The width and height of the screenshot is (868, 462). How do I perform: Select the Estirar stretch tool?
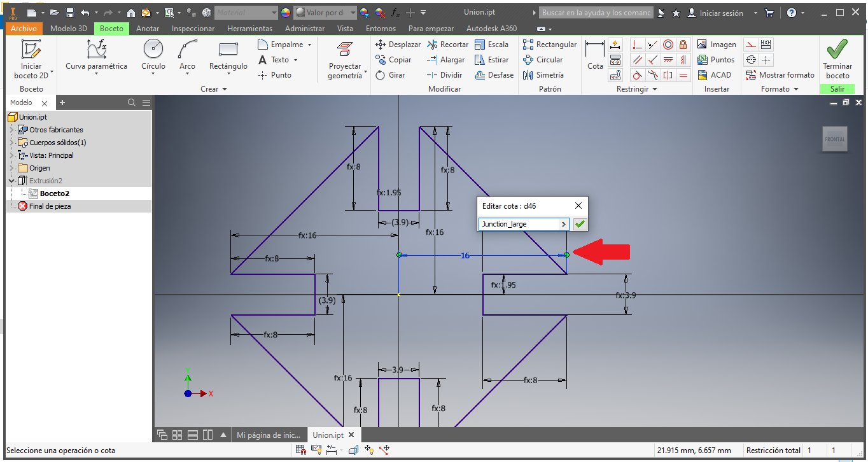[x=491, y=60]
